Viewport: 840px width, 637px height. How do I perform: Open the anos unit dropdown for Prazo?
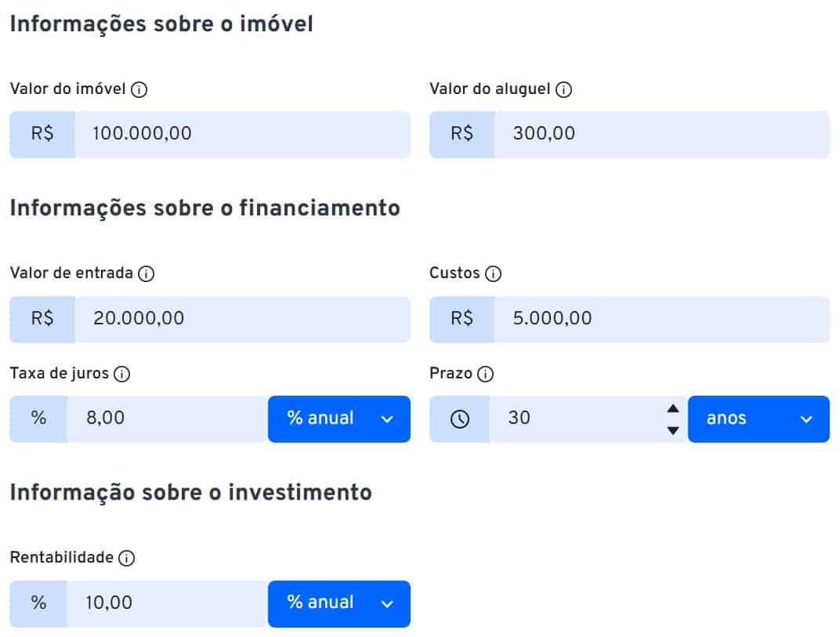[758, 418]
